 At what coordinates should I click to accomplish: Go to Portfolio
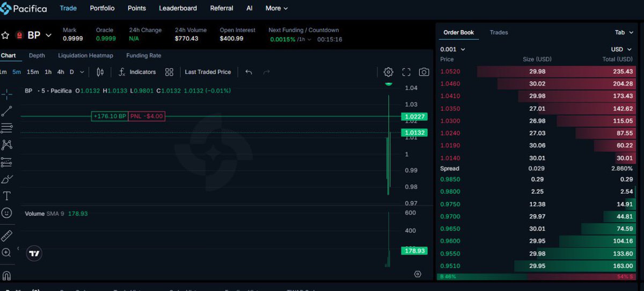pos(102,8)
